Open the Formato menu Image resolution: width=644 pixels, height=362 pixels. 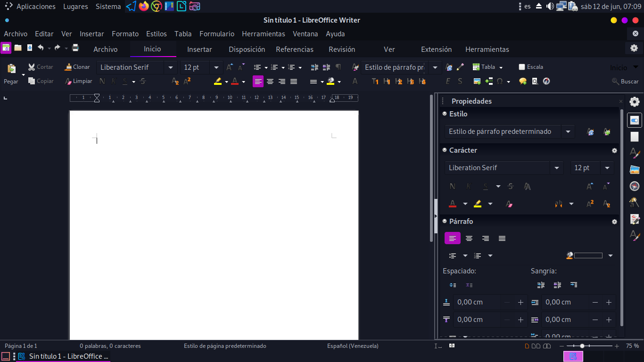(x=125, y=34)
